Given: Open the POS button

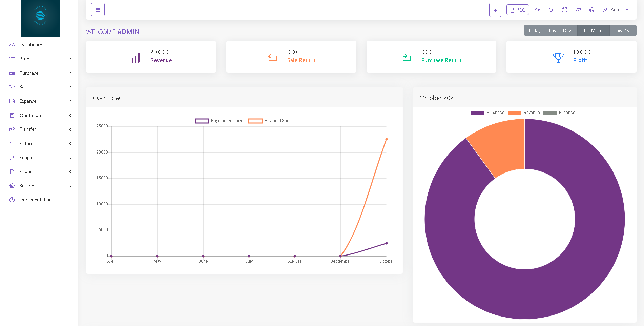Looking at the screenshot, I should [x=518, y=10].
